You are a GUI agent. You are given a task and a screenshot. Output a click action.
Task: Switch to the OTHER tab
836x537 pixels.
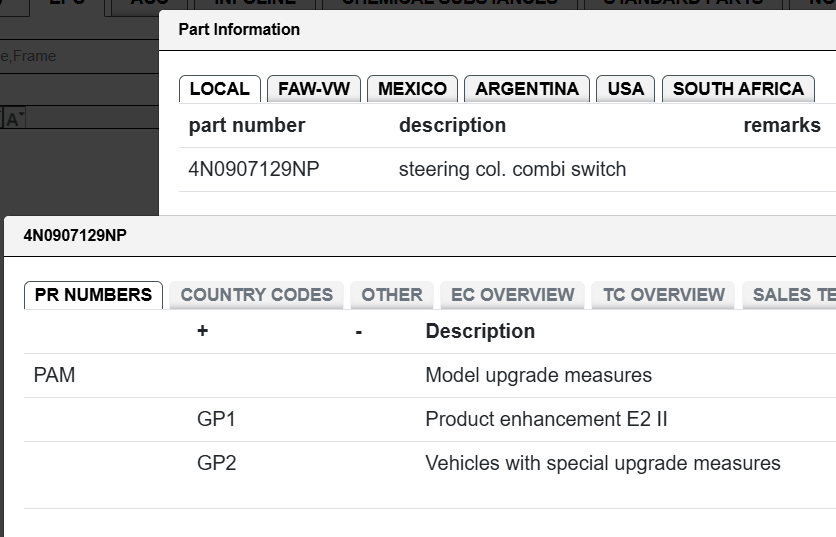392,295
